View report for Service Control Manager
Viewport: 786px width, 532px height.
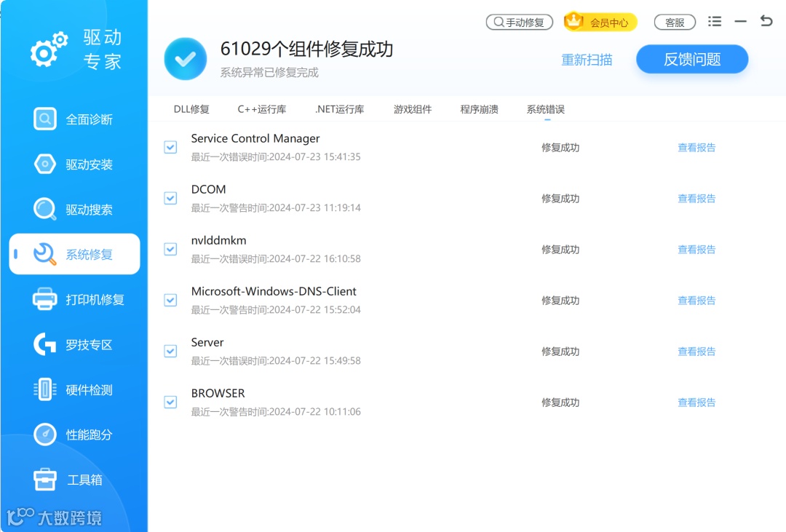coord(696,148)
